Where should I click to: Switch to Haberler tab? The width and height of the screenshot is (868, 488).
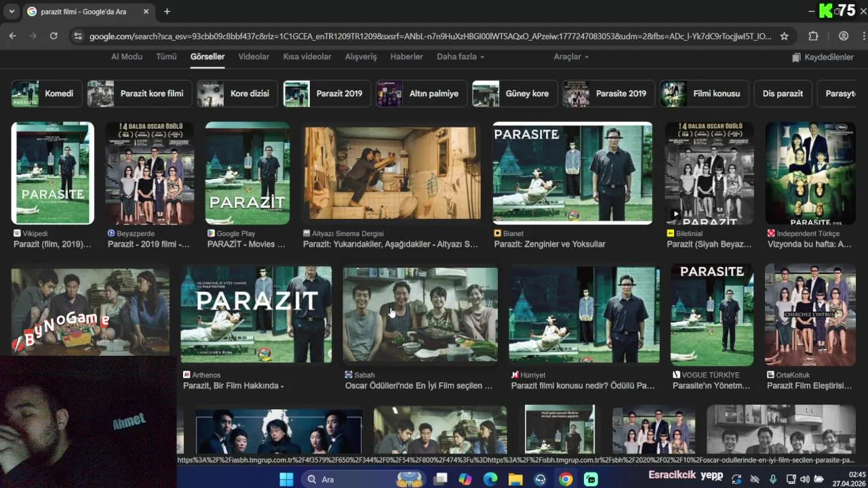coord(406,57)
